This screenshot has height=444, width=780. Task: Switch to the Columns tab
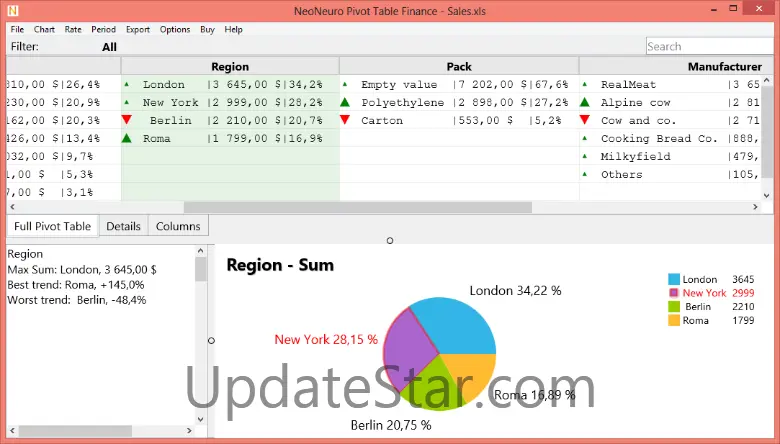pyautogui.click(x=178, y=226)
